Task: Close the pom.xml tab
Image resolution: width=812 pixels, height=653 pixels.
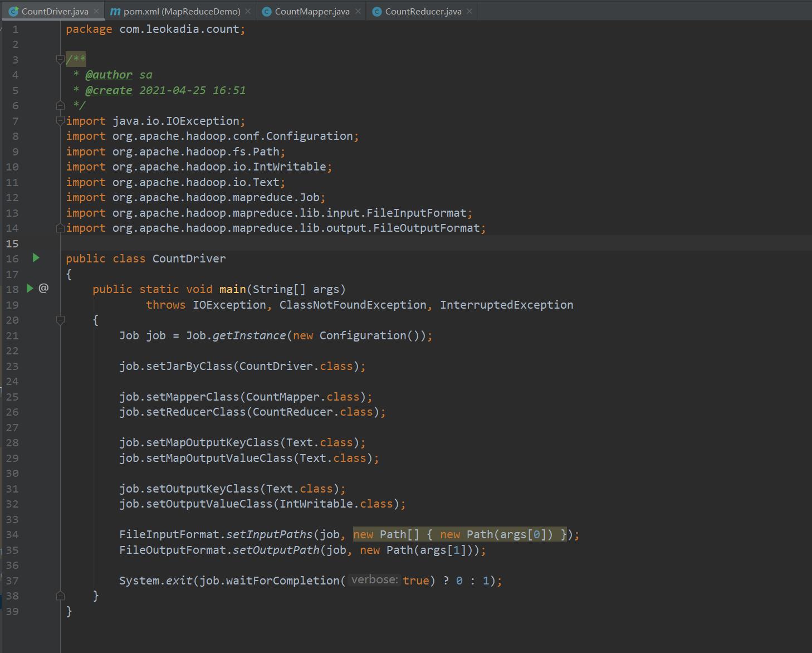Action: [x=248, y=11]
